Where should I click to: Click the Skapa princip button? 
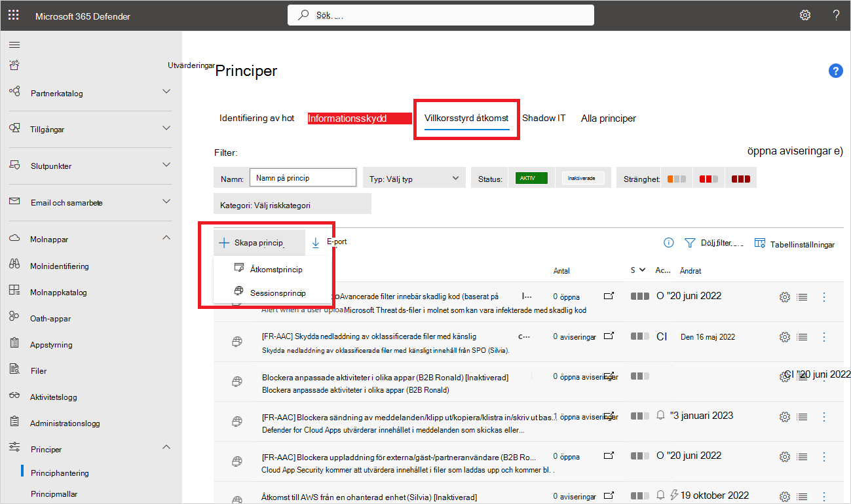259,243
